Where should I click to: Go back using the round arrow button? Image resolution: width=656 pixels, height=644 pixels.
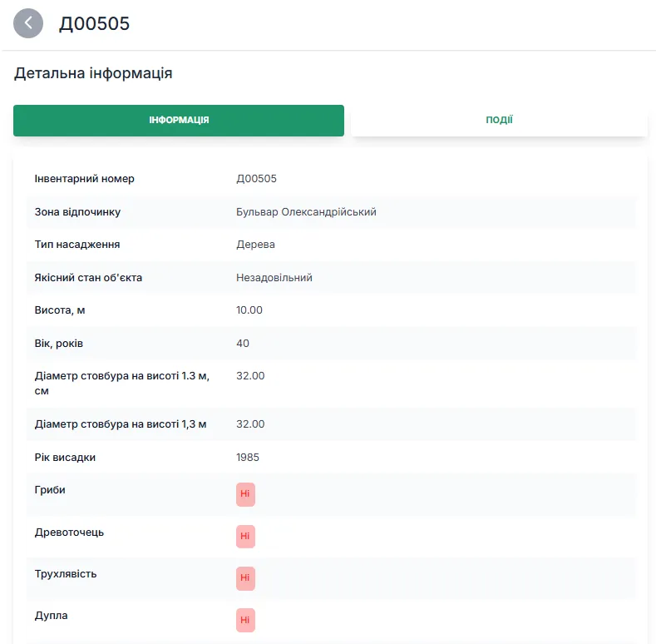pos(28,23)
